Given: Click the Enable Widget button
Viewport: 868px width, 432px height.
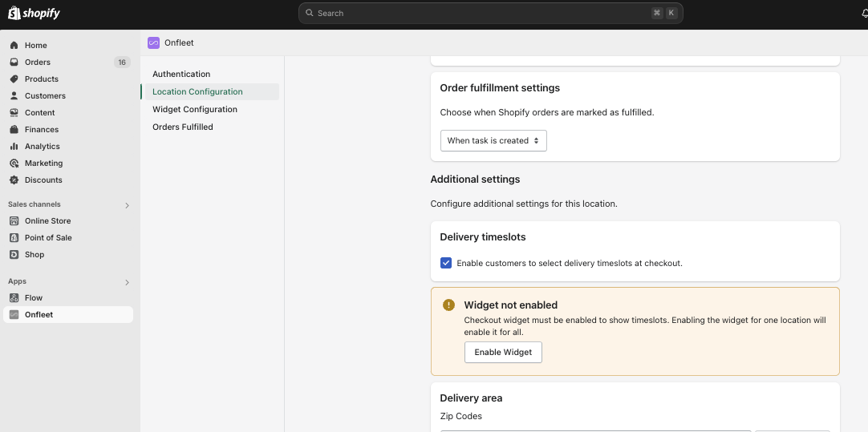Looking at the screenshot, I should point(503,353).
